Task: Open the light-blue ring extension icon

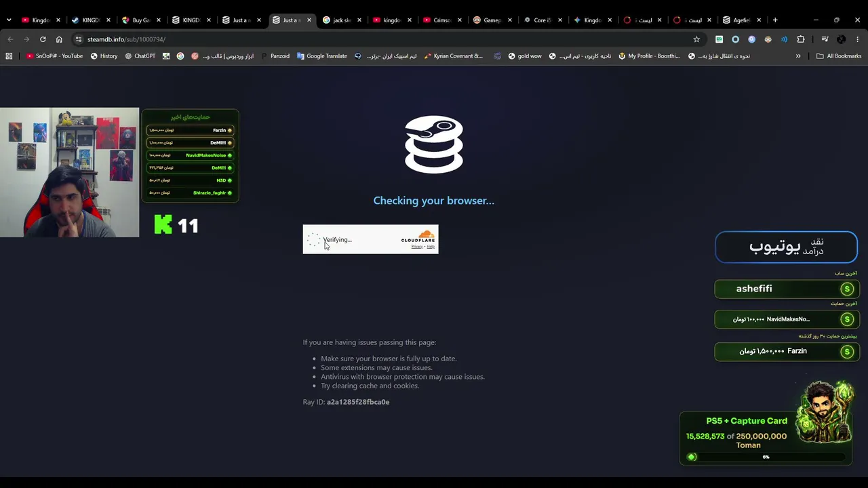Action: (735, 39)
